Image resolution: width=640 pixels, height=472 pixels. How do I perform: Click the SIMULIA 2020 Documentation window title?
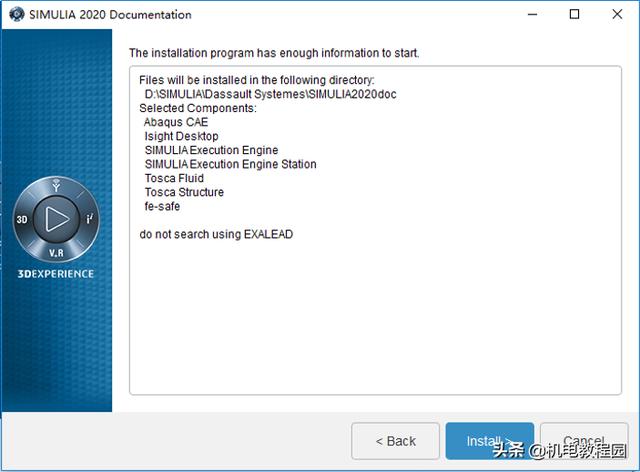point(110,15)
